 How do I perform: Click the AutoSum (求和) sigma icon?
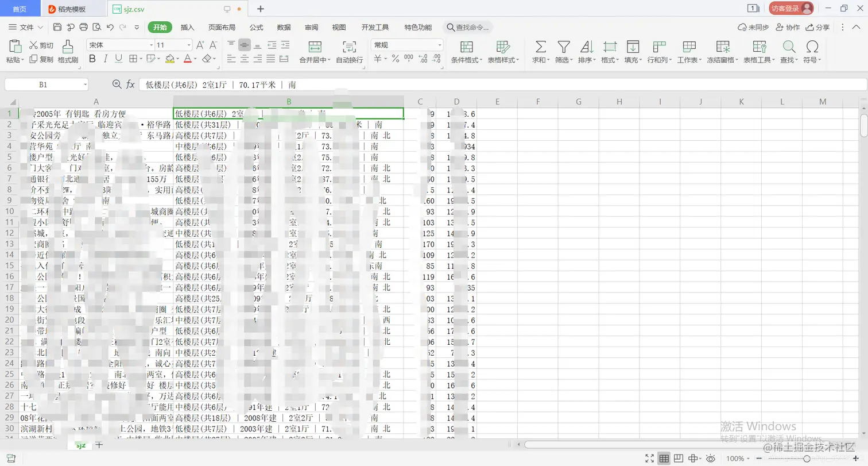point(540,47)
